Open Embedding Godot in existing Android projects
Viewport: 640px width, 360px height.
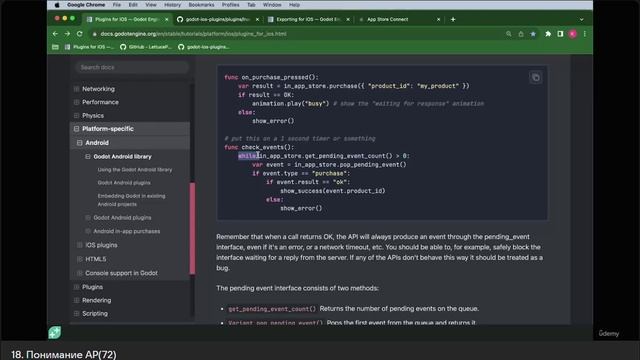[x=131, y=200]
